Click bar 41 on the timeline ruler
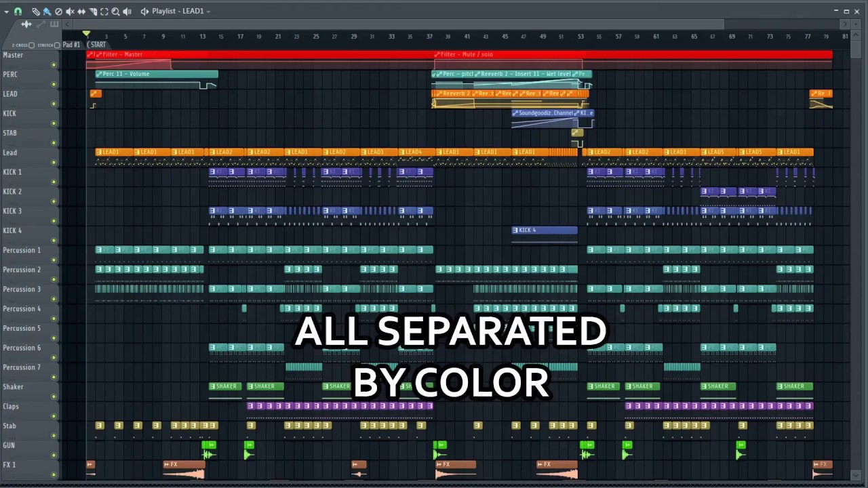Viewport: 868px width, 488px height. pos(467,37)
